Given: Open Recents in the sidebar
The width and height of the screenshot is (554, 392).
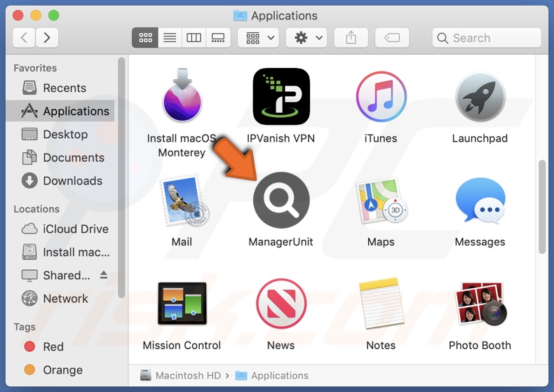Looking at the screenshot, I should click(x=60, y=88).
